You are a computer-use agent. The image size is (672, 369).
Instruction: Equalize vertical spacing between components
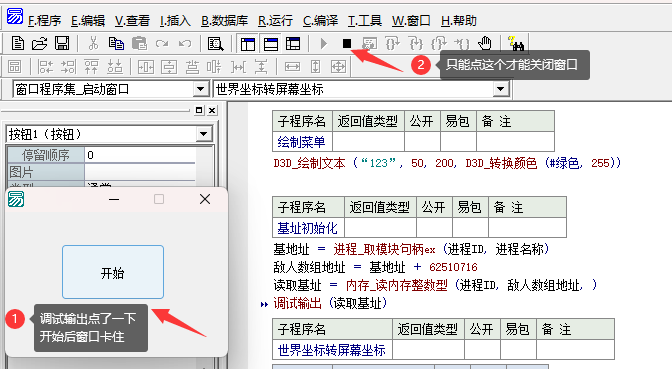click(x=261, y=67)
